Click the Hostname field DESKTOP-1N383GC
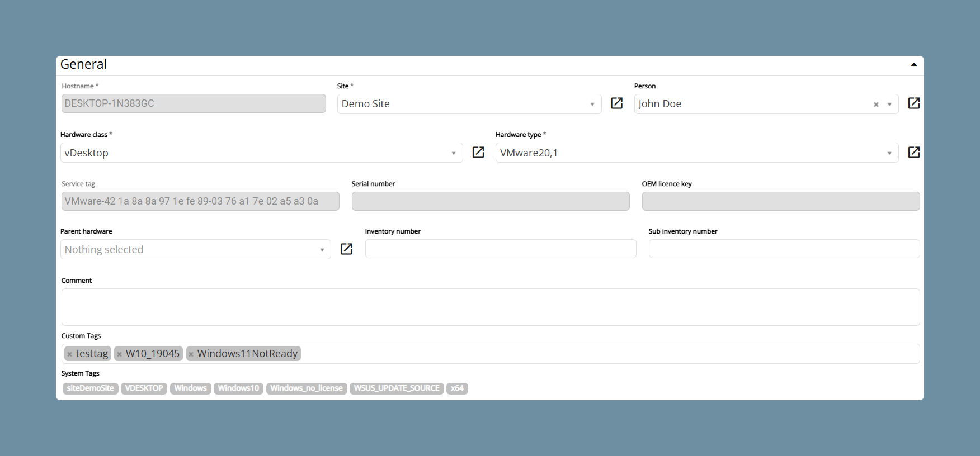Viewport: 980px width, 456px height. (194, 103)
